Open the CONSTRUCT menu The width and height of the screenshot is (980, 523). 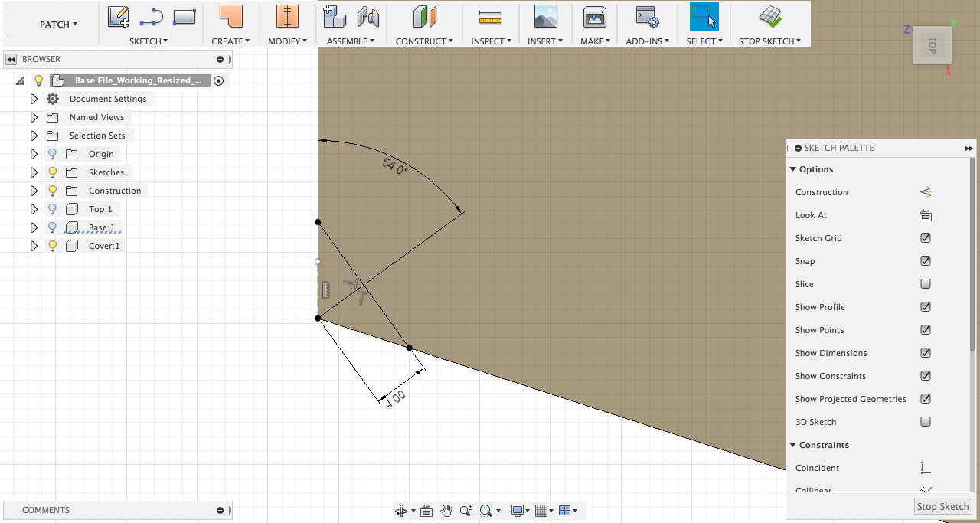[424, 41]
